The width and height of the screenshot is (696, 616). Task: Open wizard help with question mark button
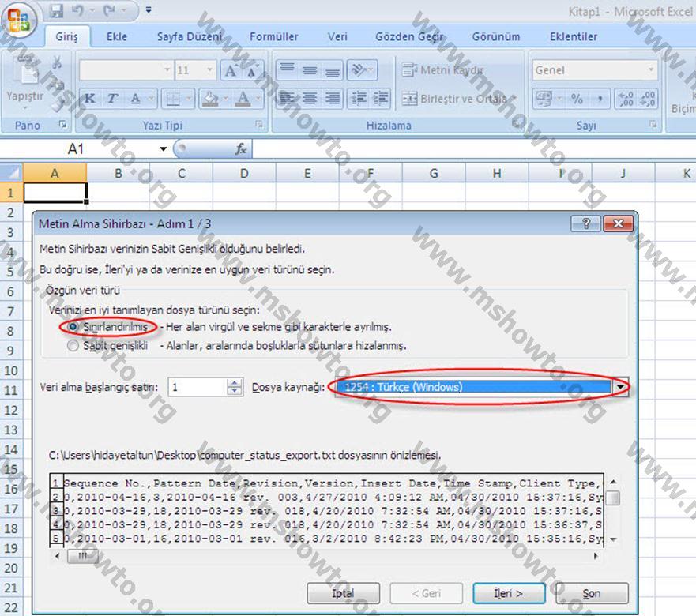tap(585, 223)
